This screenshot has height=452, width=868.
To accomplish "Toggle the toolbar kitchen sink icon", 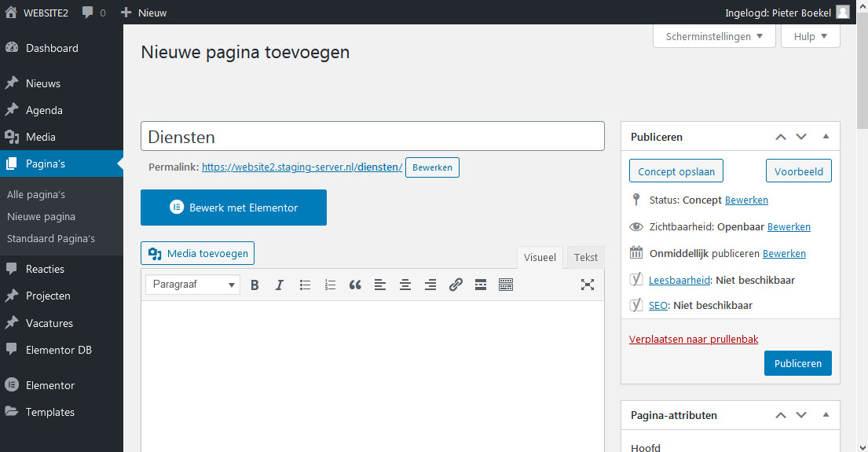I will click(506, 285).
